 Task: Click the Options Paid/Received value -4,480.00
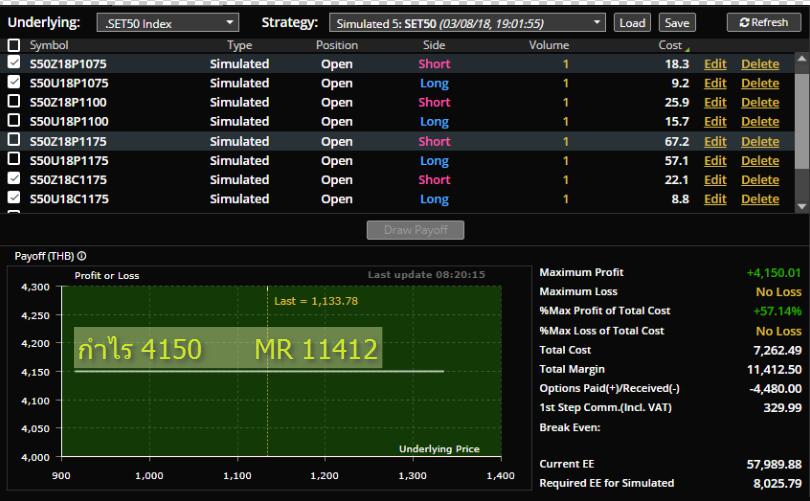pos(775,388)
